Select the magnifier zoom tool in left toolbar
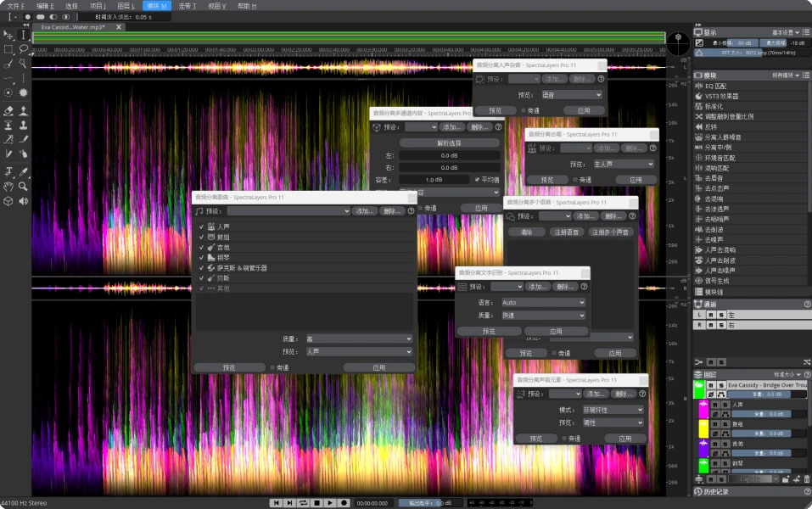The height and width of the screenshot is (509, 812). coord(24,186)
